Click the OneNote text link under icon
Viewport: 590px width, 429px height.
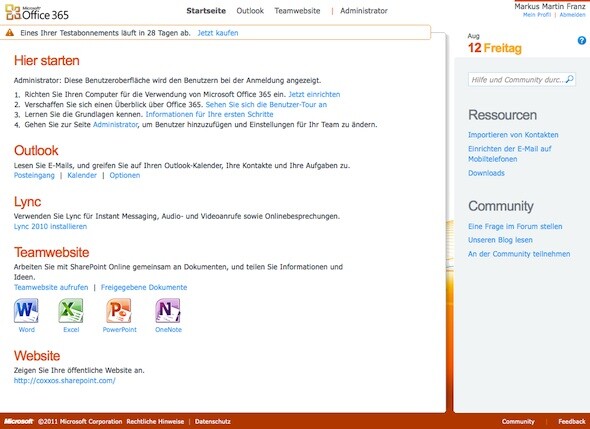click(x=168, y=330)
